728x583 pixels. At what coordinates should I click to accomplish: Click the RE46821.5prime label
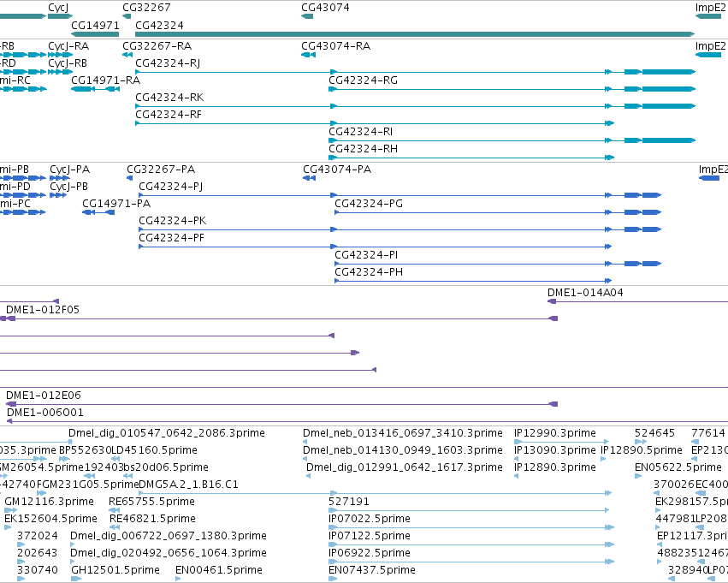[x=152, y=519]
